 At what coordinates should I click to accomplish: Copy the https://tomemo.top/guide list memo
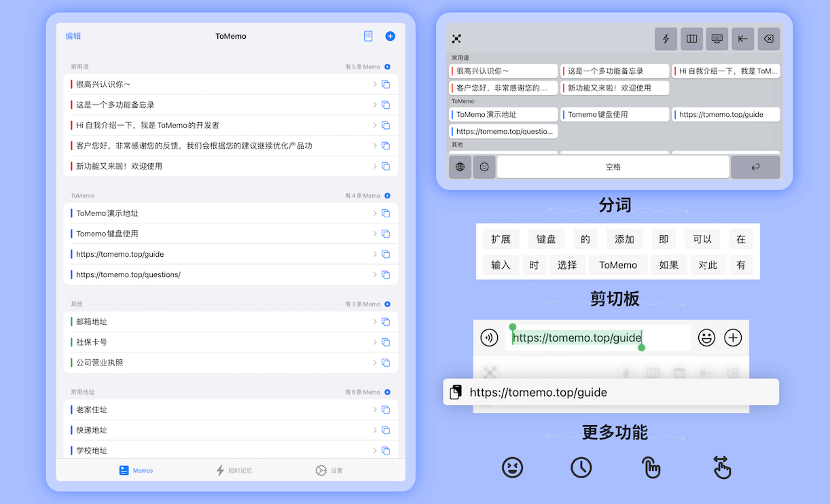pyautogui.click(x=386, y=254)
